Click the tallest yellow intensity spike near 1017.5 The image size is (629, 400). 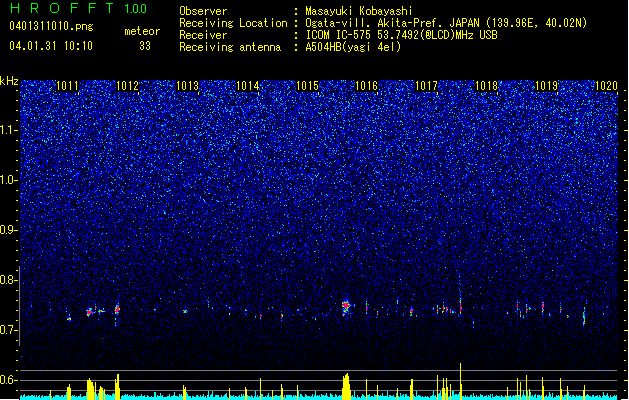(x=461, y=381)
